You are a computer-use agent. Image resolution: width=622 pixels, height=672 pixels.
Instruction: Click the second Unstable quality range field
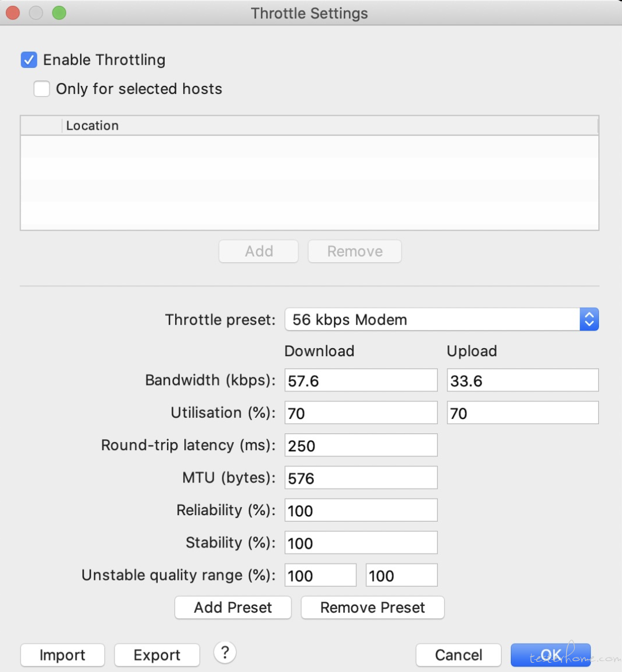401,575
